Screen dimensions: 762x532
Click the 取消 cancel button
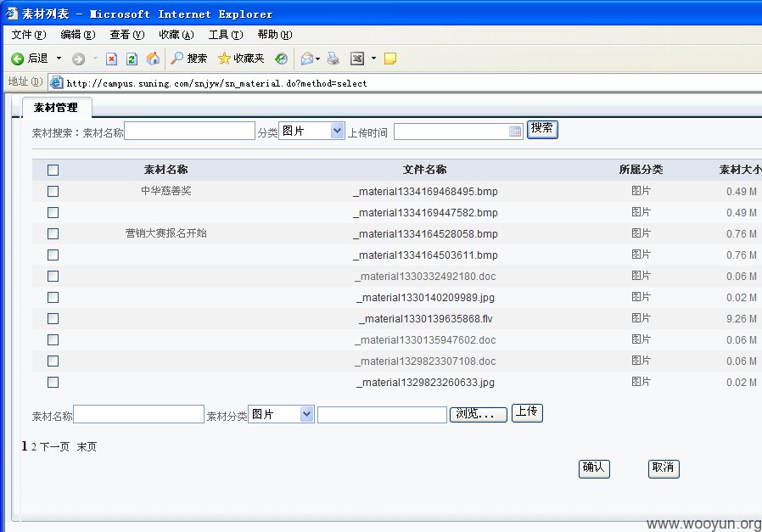pos(664,469)
